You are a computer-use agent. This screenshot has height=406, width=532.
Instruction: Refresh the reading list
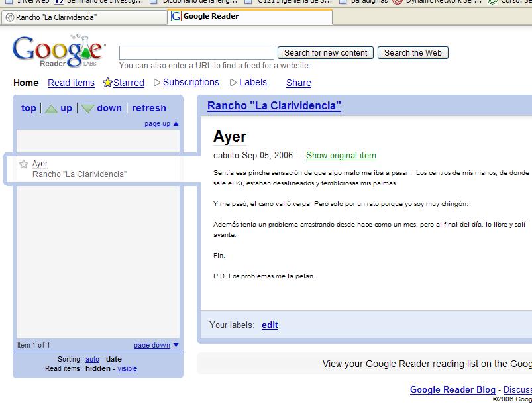149,108
